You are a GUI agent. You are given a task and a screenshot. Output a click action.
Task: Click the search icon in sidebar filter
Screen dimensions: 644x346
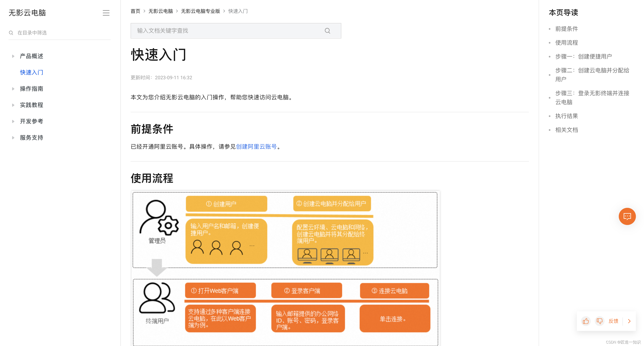(11, 33)
